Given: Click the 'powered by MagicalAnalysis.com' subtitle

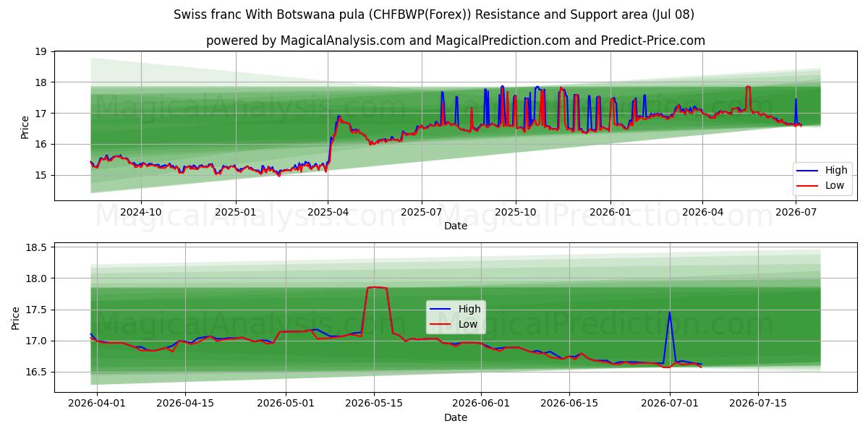Looking at the screenshot, I should pos(456,41).
